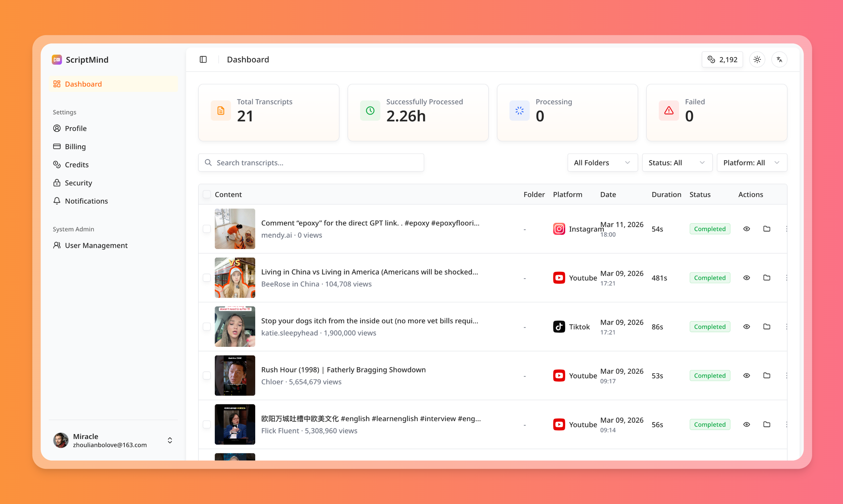Image resolution: width=843 pixels, height=504 pixels.
Task: Click the Search transcripts field
Action: click(311, 163)
